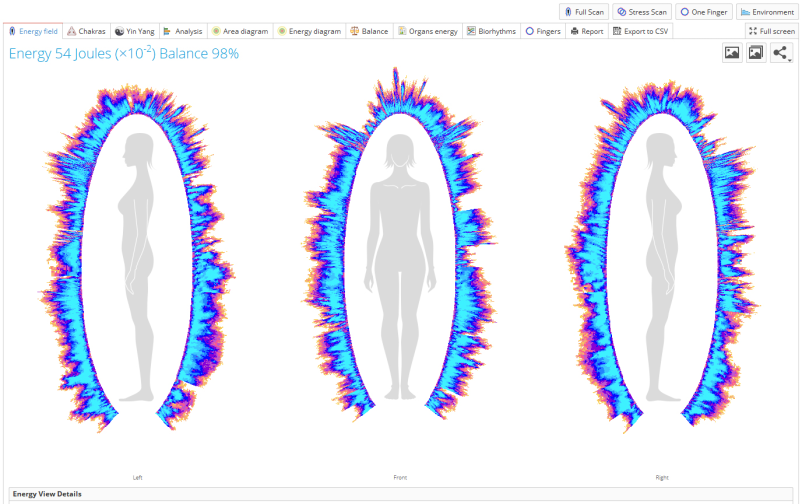
Task: Open the share dropdown menu
Action: pyautogui.click(x=781, y=53)
